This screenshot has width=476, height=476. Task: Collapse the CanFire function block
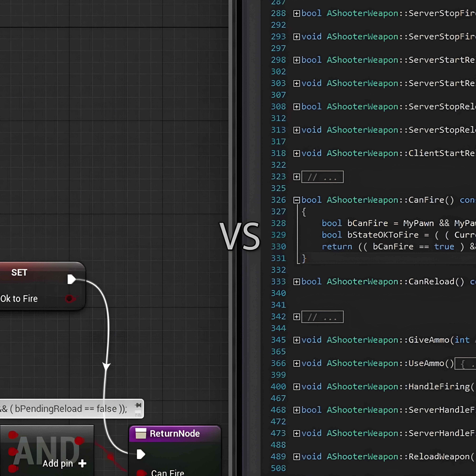(x=297, y=200)
